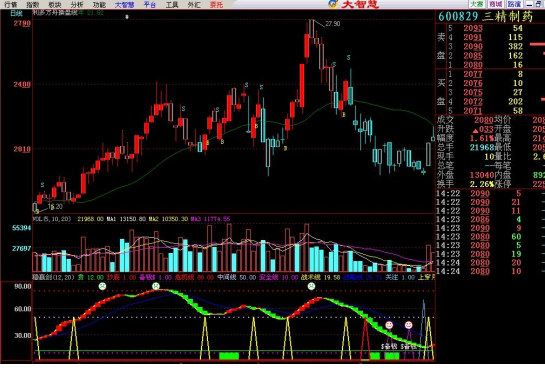Click the 600829 三精制药 stock title
Screen dimensions: 545x378
pyautogui.click(x=485, y=16)
